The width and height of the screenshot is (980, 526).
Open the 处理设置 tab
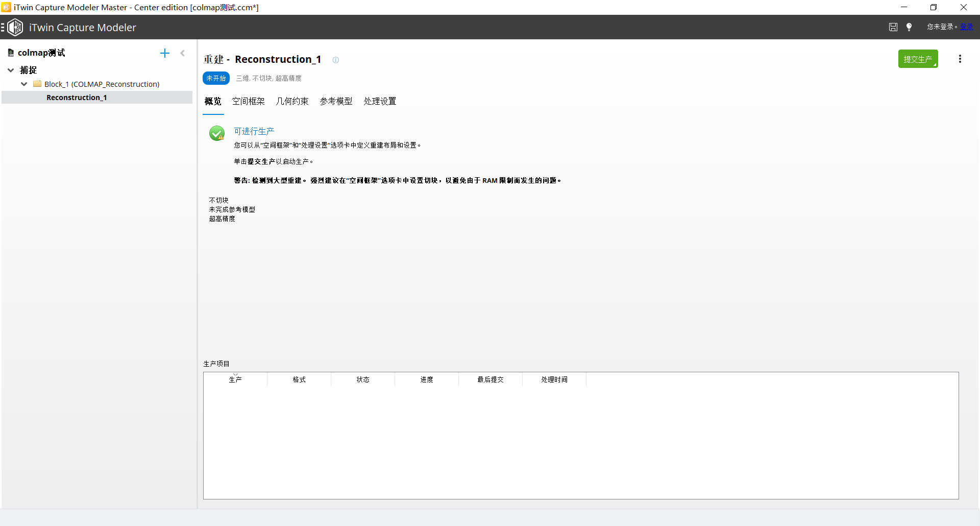[380, 101]
